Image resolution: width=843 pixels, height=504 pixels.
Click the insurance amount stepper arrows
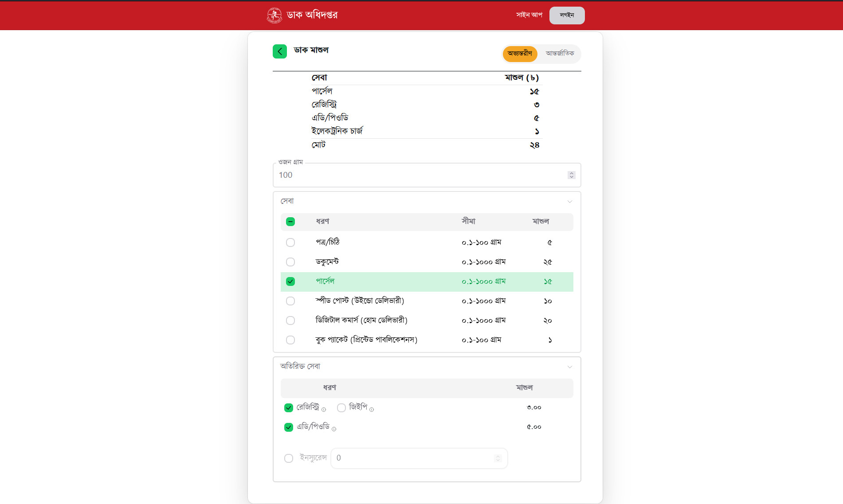coord(498,458)
